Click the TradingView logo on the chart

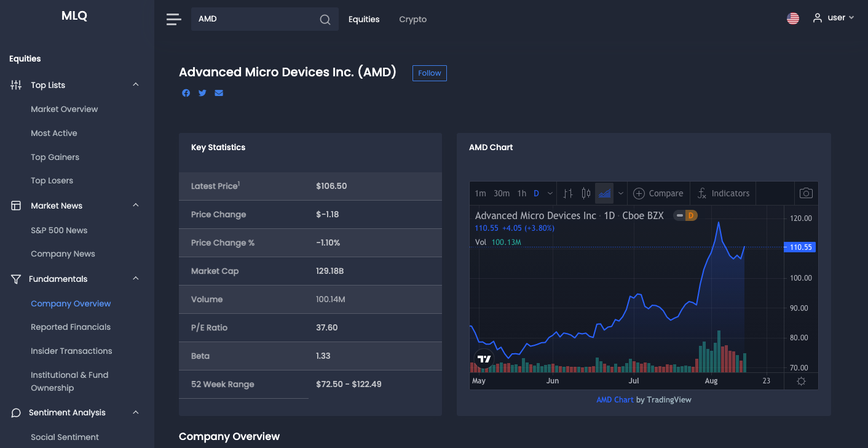pos(484,359)
